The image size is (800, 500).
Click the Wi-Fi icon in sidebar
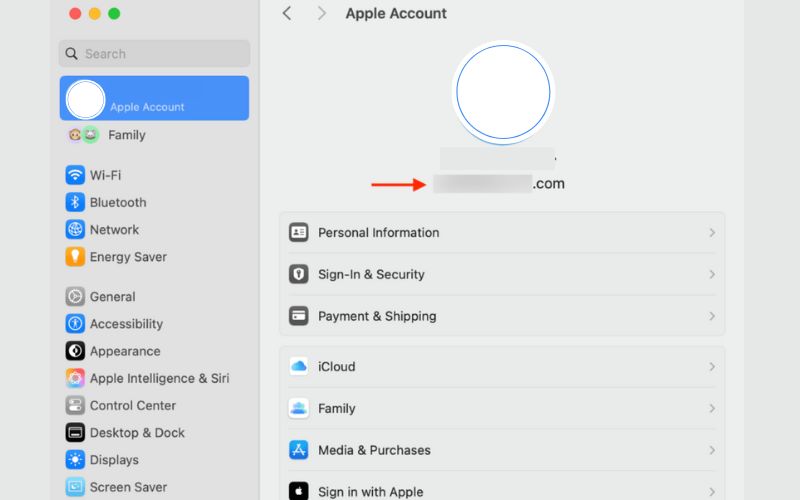point(75,175)
